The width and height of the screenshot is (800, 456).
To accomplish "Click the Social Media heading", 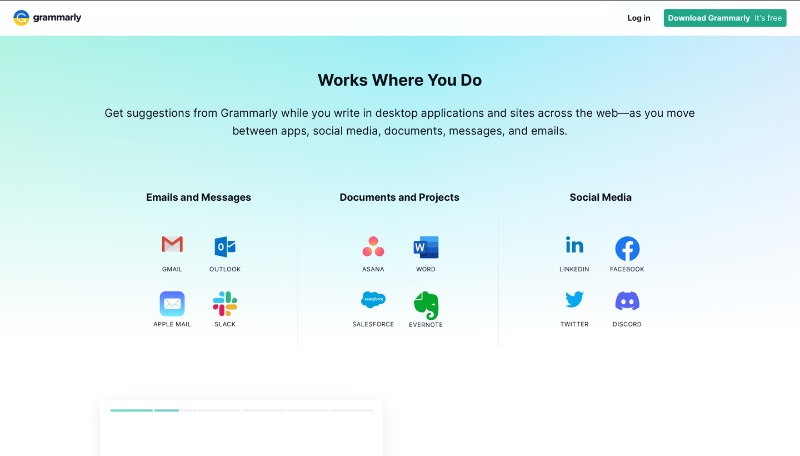I will click(600, 198).
